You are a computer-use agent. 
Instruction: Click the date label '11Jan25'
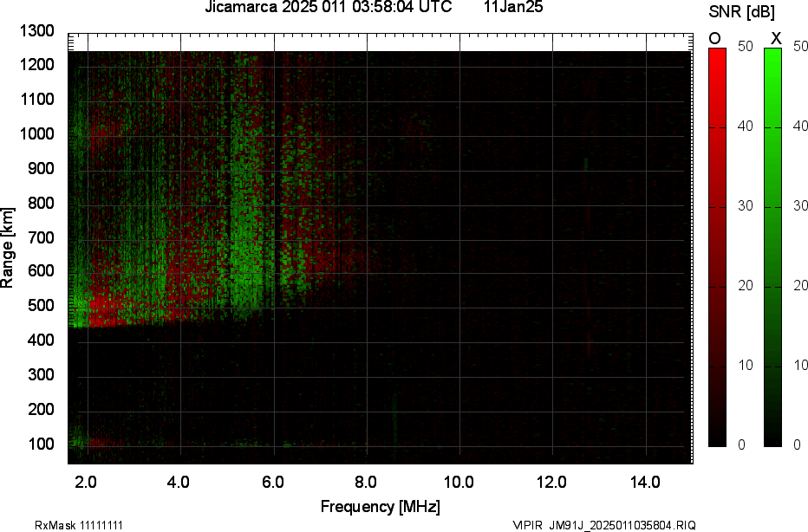[513, 7]
